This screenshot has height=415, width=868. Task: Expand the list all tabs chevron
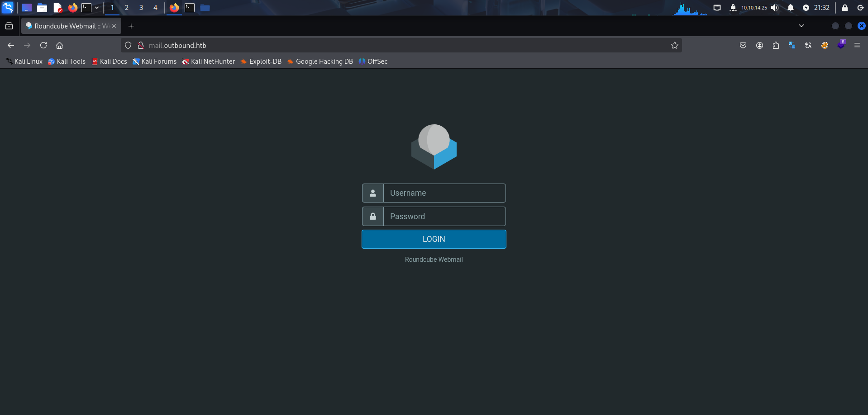[801, 26]
